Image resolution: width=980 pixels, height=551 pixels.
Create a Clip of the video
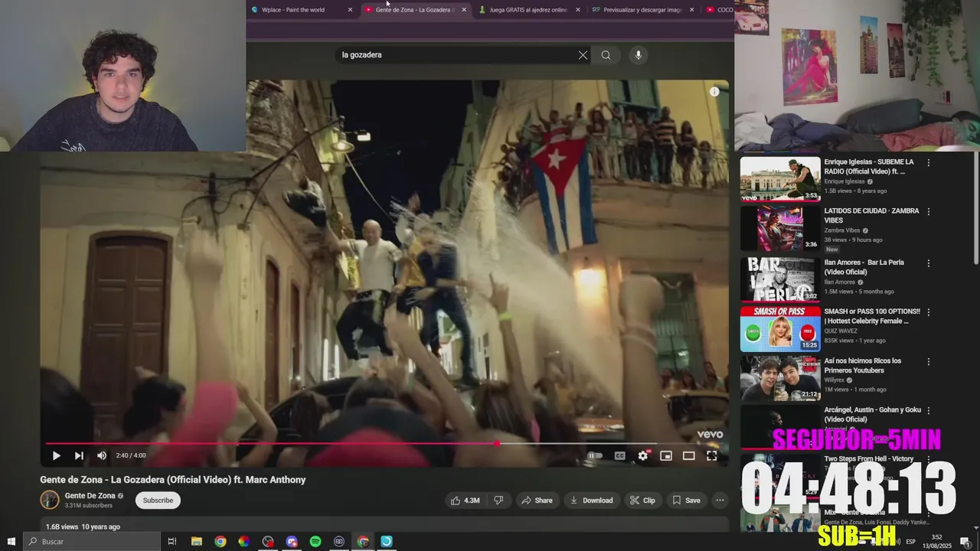click(642, 500)
